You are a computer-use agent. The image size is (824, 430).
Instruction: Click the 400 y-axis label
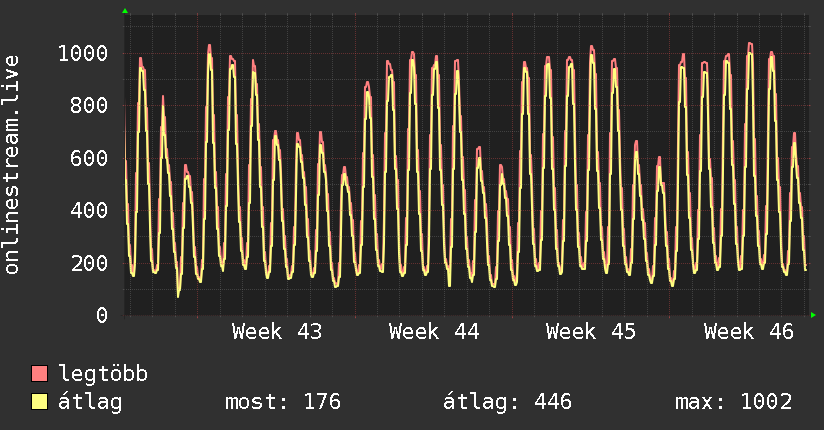(x=89, y=210)
